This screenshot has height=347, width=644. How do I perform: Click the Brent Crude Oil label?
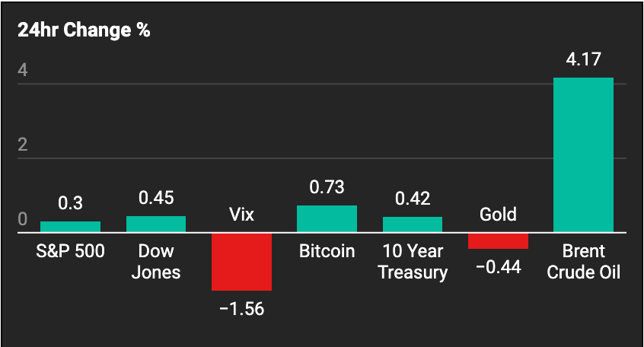tap(584, 262)
